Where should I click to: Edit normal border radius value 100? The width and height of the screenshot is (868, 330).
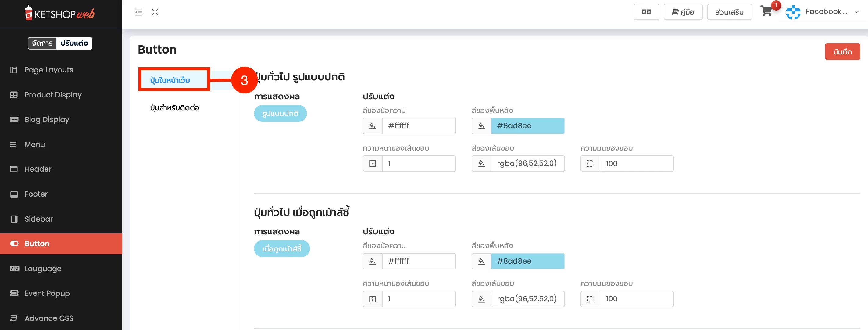click(636, 163)
